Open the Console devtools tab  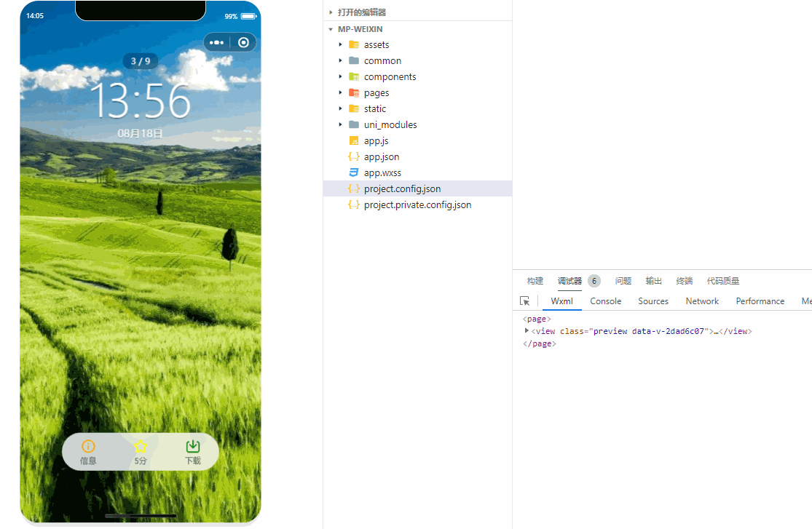[605, 301]
